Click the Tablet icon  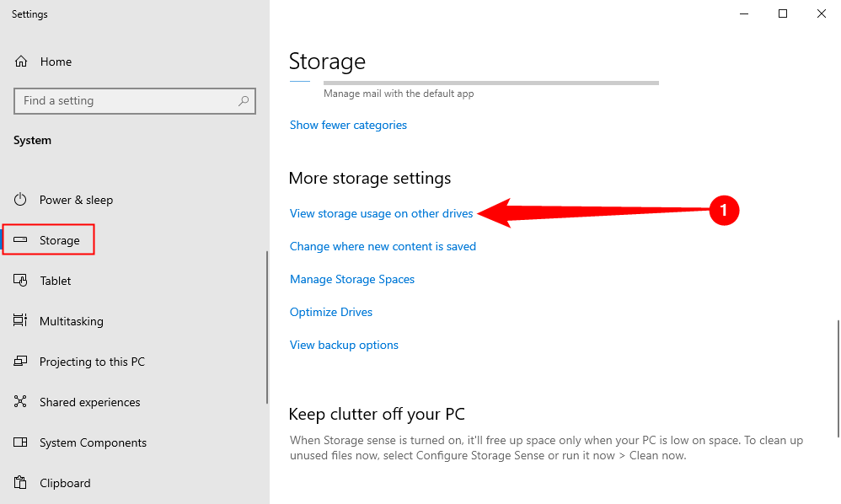pyautogui.click(x=21, y=281)
